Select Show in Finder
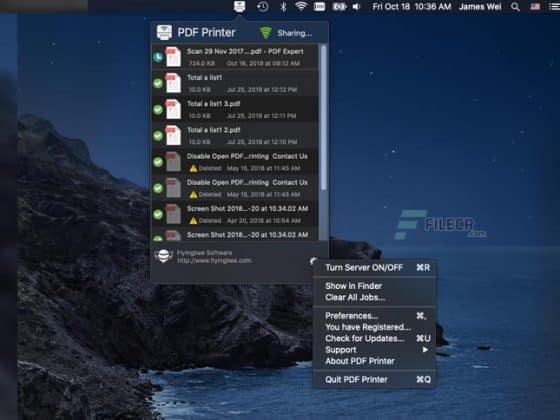The width and height of the screenshot is (560, 420). 374,286
